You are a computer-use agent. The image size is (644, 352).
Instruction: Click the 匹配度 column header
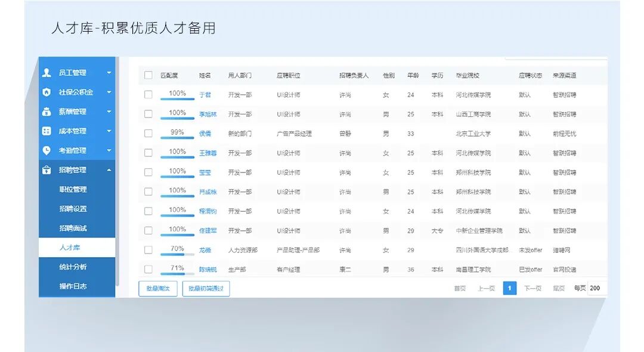coord(169,76)
